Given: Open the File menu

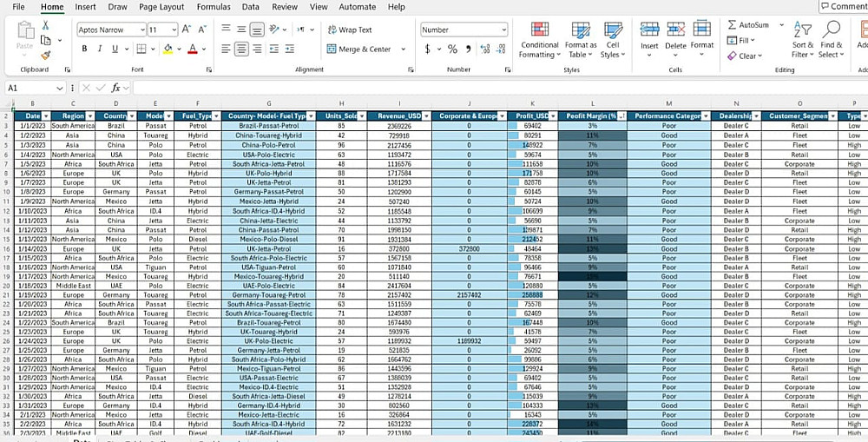Looking at the screenshot, I should (18, 7).
